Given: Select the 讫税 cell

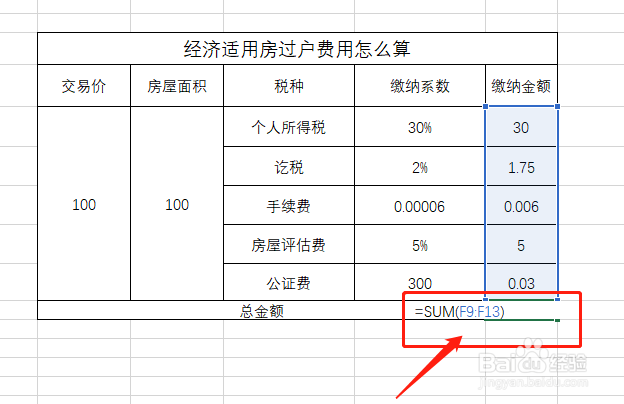Looking at the screenshot, I should (x=289, y=166).
